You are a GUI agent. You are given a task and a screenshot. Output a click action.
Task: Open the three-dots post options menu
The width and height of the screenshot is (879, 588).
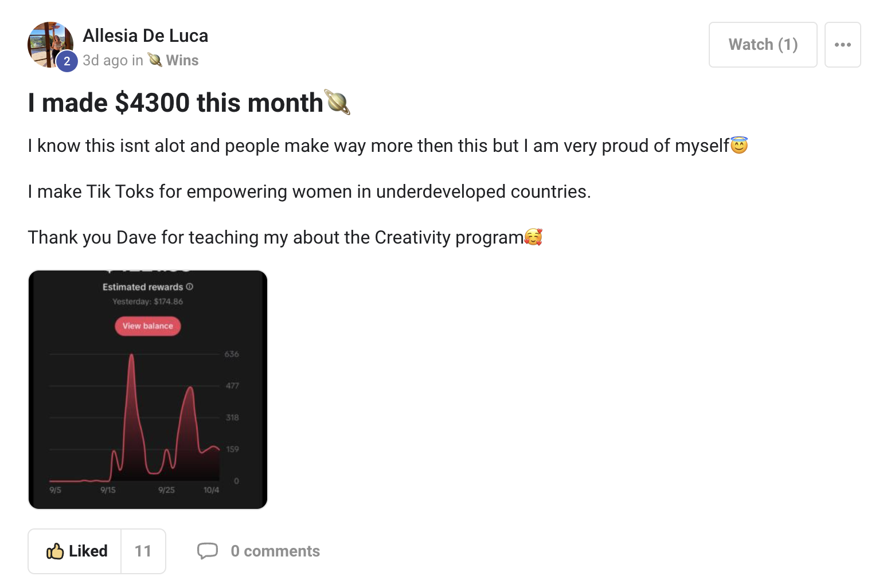[842, 45]
